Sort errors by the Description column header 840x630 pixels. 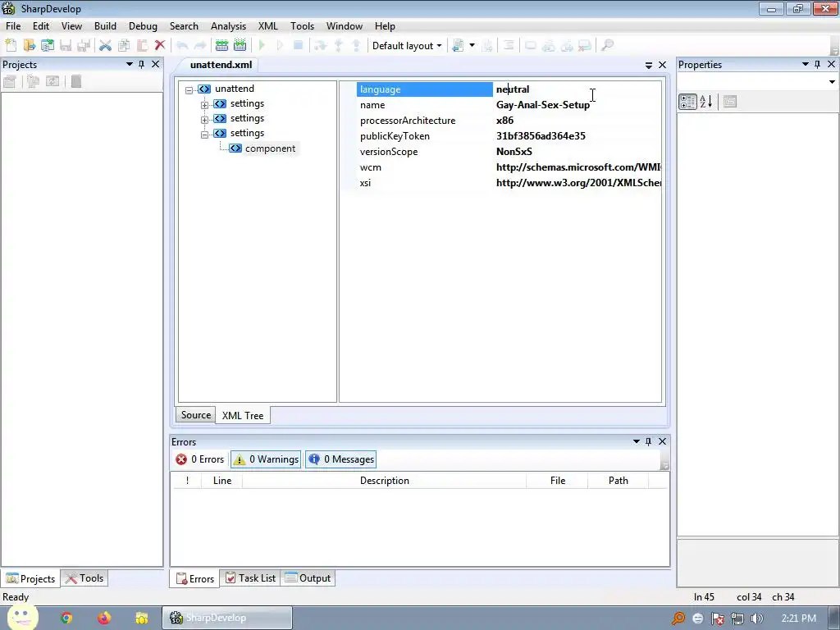click(x=384, y=481)
